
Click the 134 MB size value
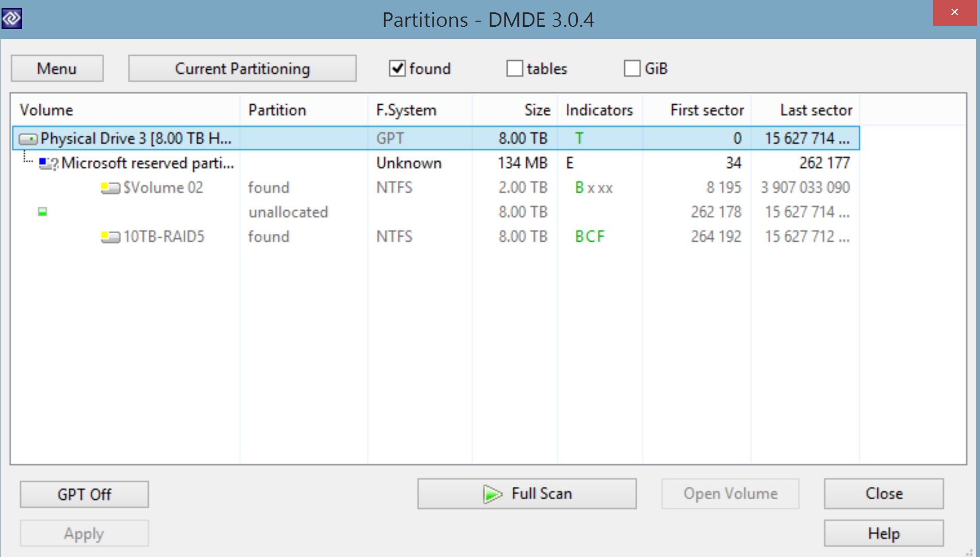pyautogui.click(x=523, y=163)
